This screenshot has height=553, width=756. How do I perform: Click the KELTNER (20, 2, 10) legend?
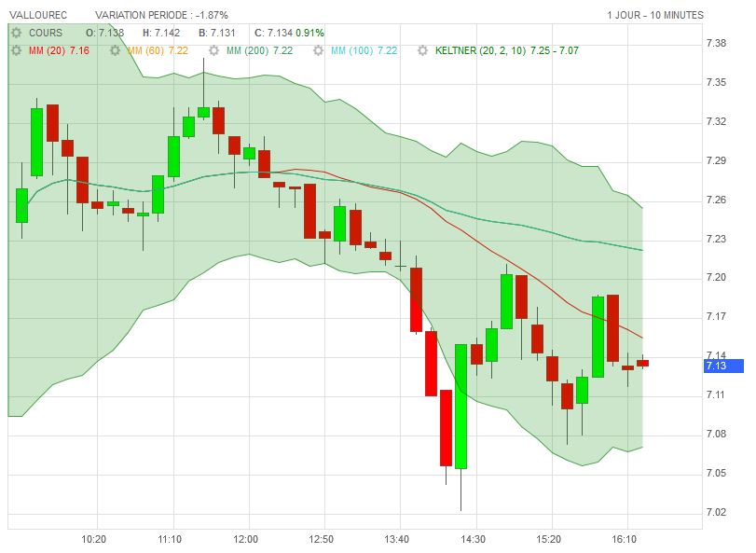pyautogui.click(x=507, y=50)
